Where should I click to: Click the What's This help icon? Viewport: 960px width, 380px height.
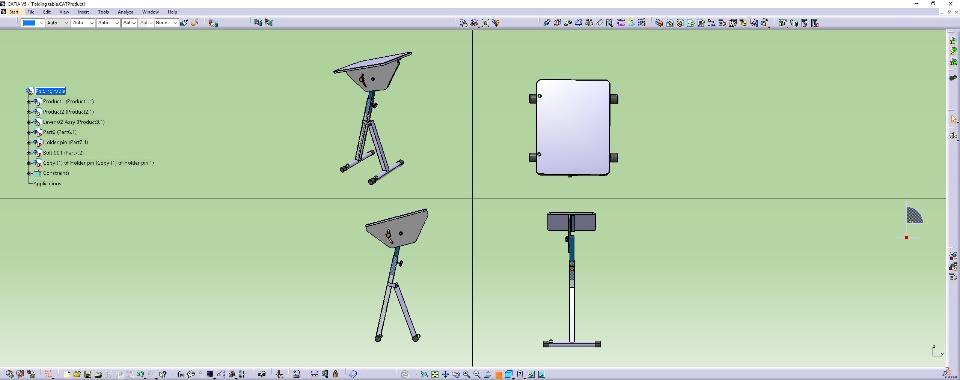coord(162,374)
